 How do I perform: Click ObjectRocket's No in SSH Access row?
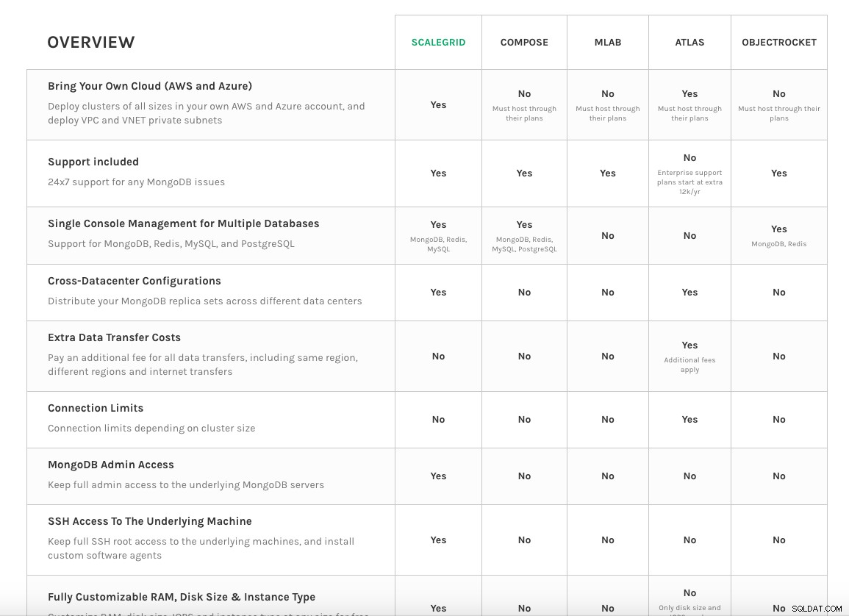click(x=779, y=540)
